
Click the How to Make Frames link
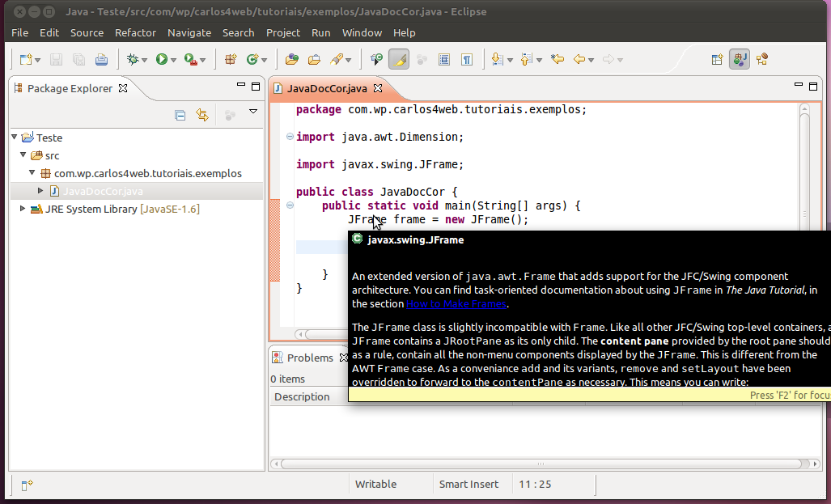(x=456, y=303)
